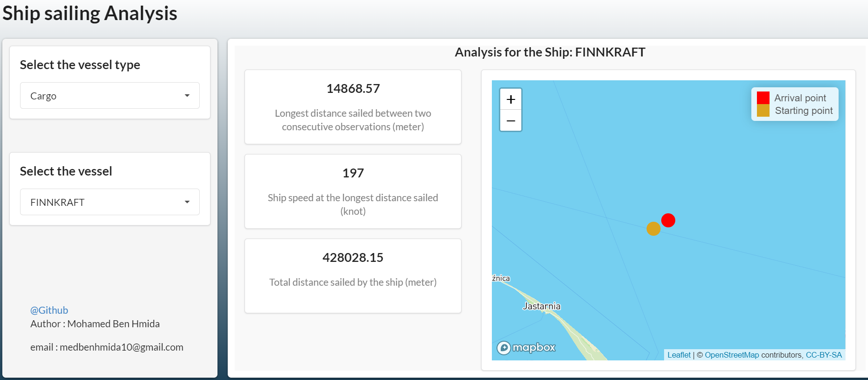Open the Leaflet attribution link
Viewport: 868px width, 380px height.
click(x=679, y=355)
